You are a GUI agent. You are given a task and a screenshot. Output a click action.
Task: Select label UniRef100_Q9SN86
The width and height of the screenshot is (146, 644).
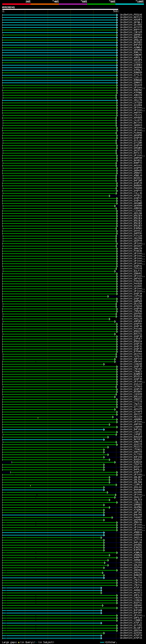pos(131,50)
